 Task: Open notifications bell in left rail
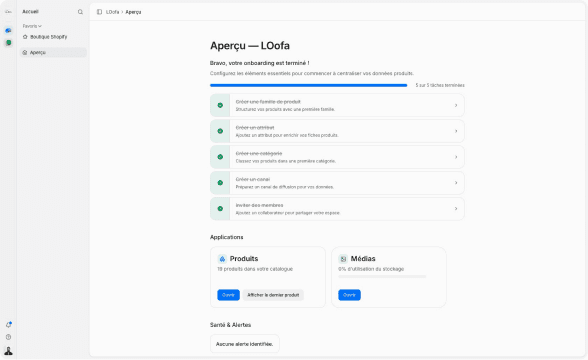coord(8,325)
